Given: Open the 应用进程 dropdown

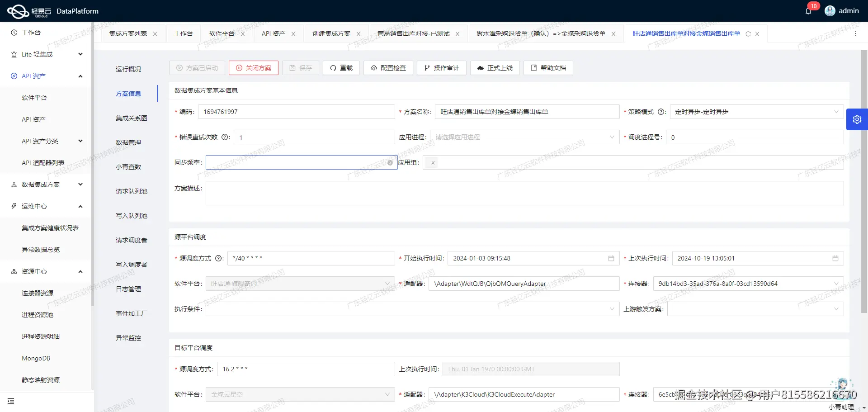Looking at the screenshot, I should click(524, 137).
